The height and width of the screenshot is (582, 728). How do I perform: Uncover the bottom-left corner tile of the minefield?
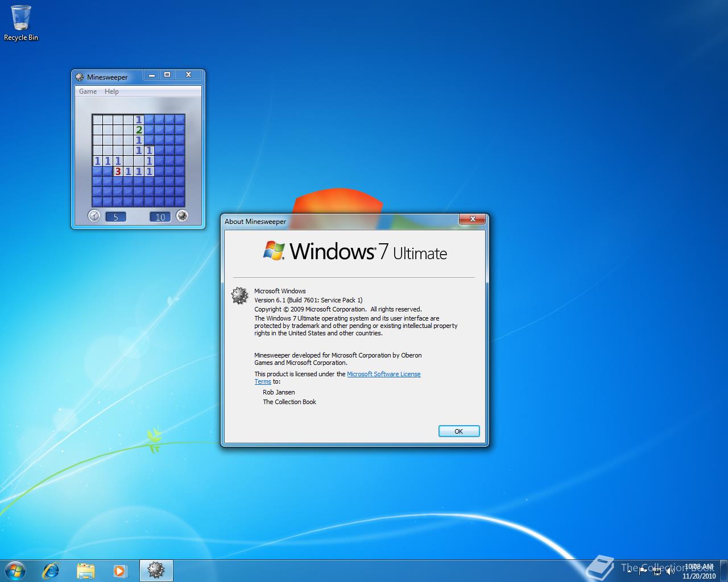pyautogui.click(x=97, y=202)
